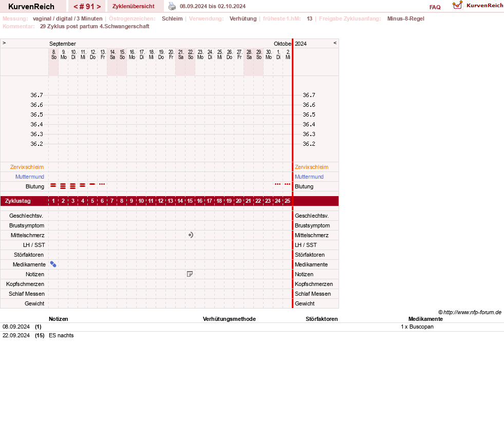
Task: Click spotting dots on cycle day 6
Action: coord(102,184)
